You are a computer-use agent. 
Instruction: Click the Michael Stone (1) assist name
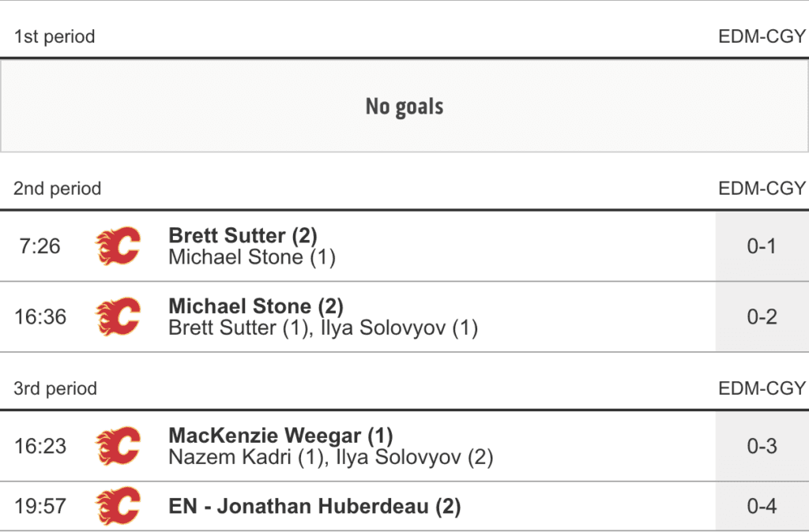pyautogui.click(x=252, y=257)
